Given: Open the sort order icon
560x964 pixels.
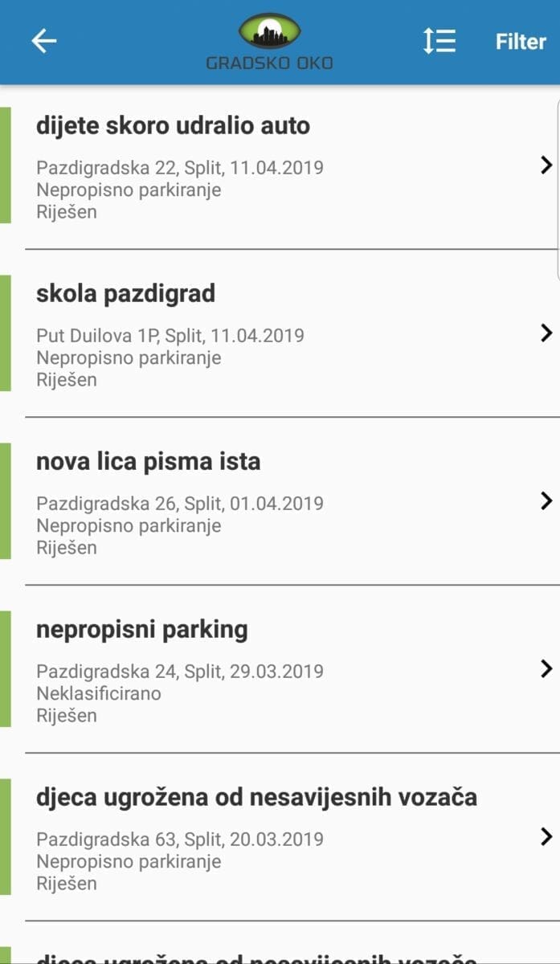Looking at the screenshot, I should pyautogui.click(x=439, y=41).
